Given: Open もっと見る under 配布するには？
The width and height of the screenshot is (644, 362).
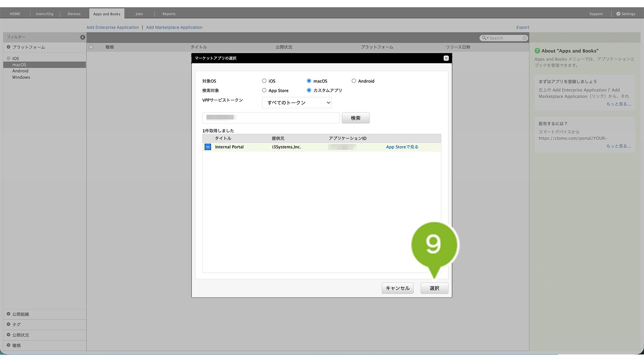Looking at the screenshot, I should pos(619,146).
